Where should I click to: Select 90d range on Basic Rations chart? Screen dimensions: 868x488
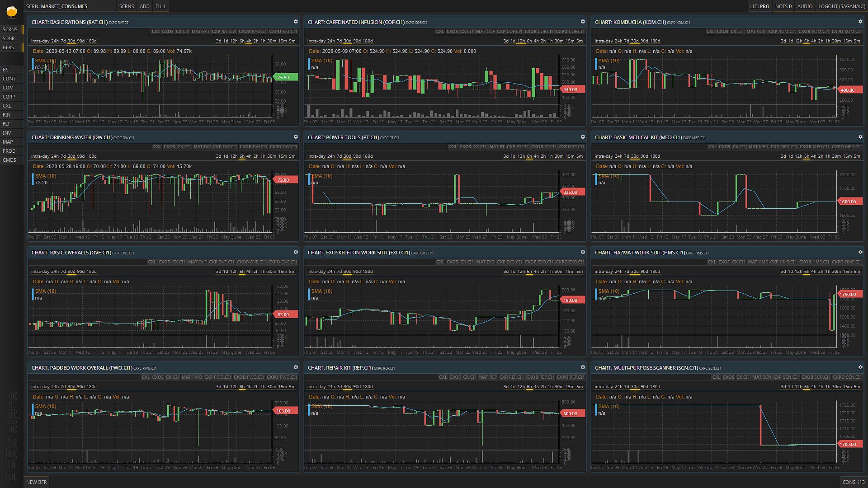coord(80,41)
